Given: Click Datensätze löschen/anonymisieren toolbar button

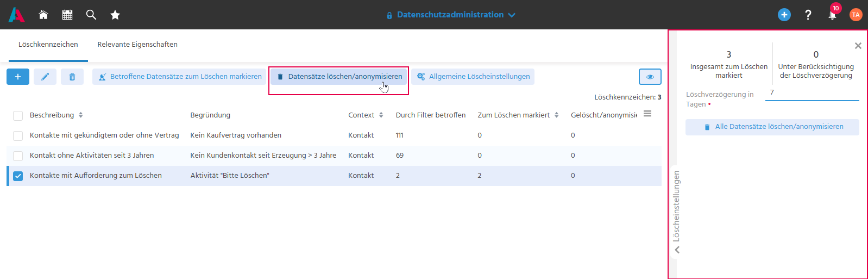Looking at the screenshot, I should 339,77.
